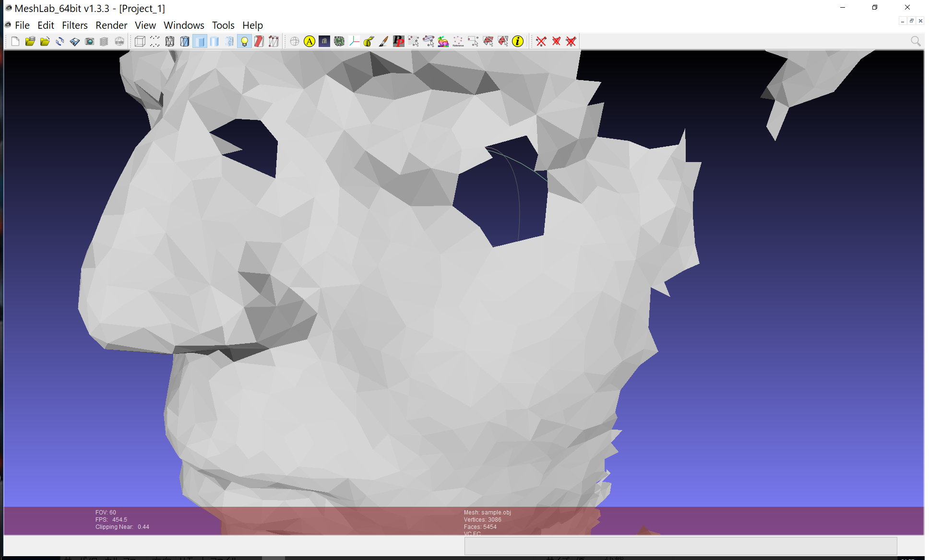Switch to hidden lines render mode
This screenshot has width=929, height=560.
coord(184,42)
